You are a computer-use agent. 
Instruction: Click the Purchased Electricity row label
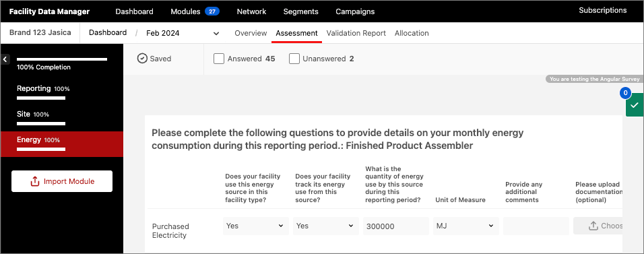point(170,230)
